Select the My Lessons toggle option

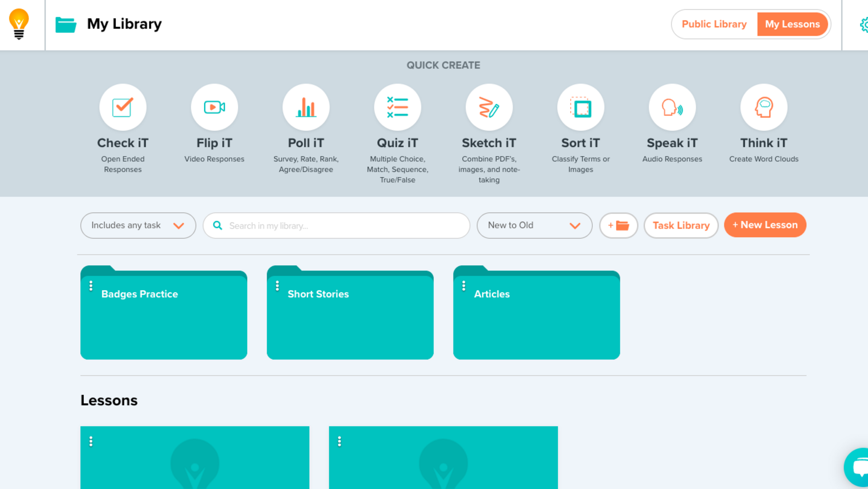(792, 24)
